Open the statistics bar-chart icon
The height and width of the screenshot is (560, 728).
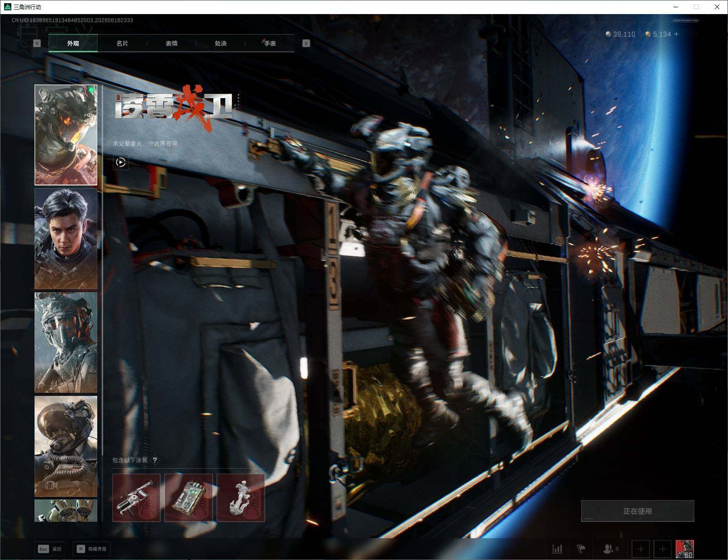pos(558,549)
